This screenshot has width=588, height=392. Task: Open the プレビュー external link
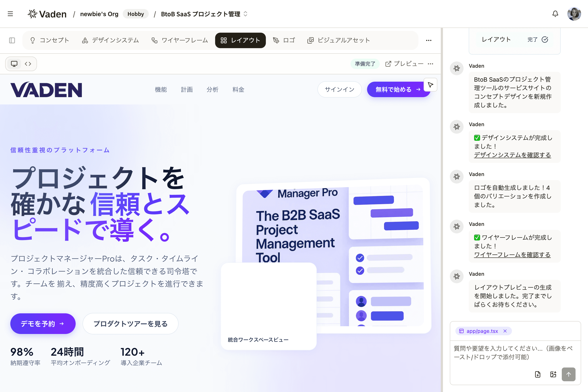pyautogui.click(x=404, y=64)
